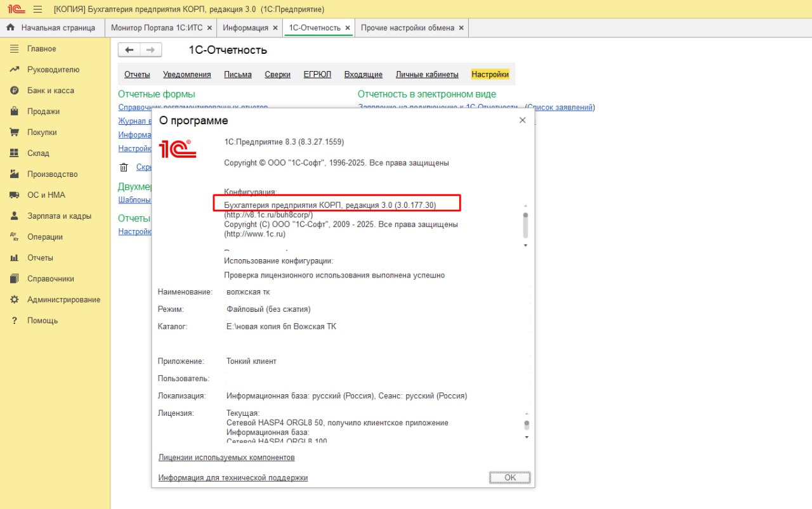
Task: Open Лицензии используемых компонентов link
Action: pos(226,458)
